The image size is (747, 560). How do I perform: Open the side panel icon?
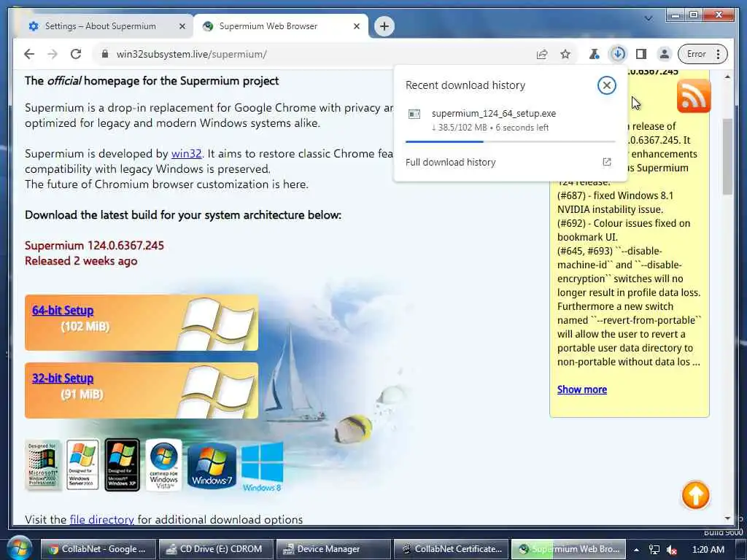tap(641, 54)
